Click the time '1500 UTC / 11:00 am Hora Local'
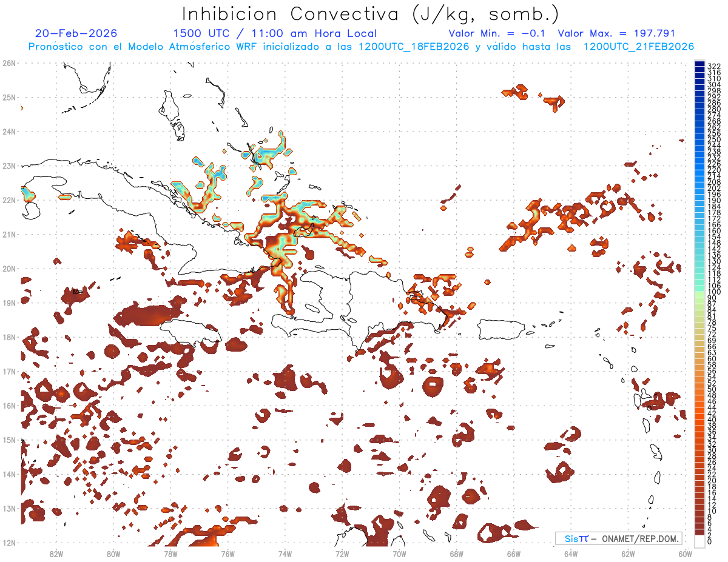This screenshot has height=562, width=728. [x=275, y=34]
